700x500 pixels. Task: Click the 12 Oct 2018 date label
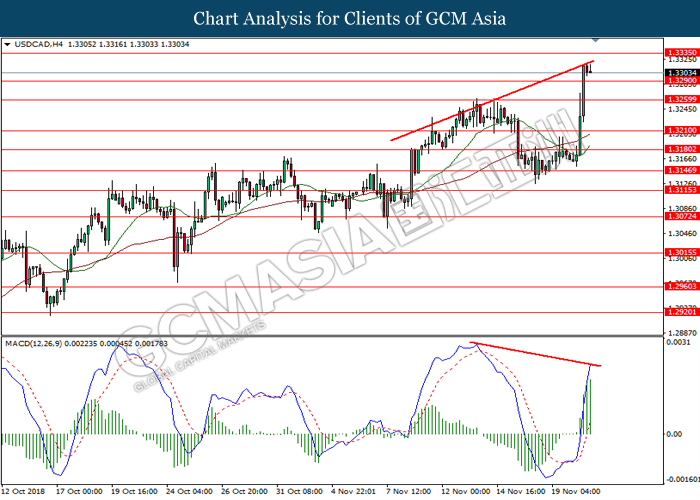click(x=23, y=492)
